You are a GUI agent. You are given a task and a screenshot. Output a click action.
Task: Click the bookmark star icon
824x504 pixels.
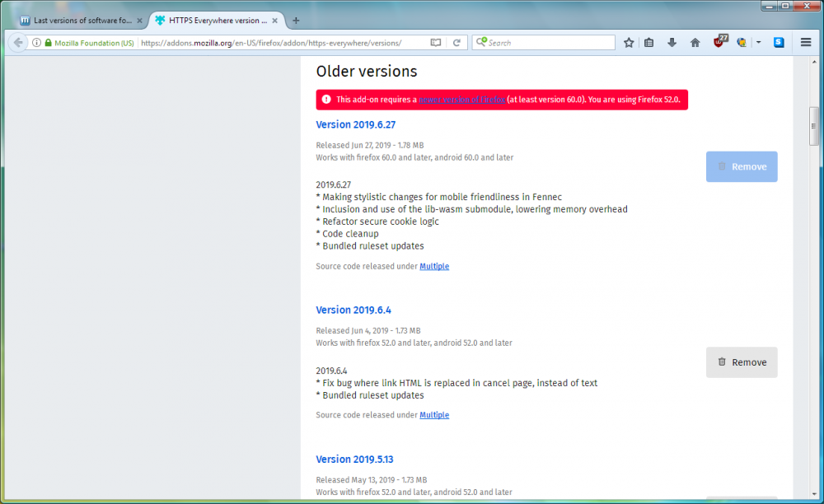pos(629,43)
